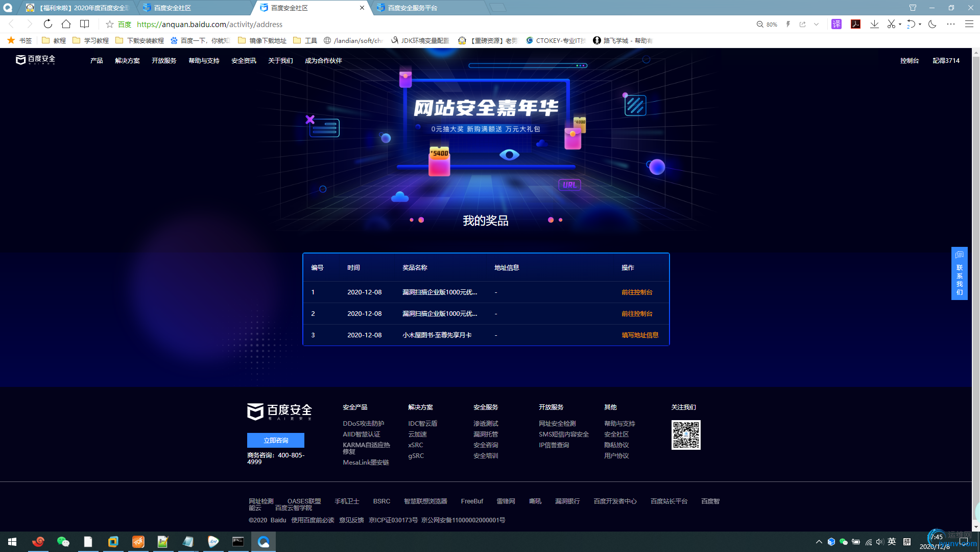Open the reading mode book icon
The width and height of the screenshot is (980, 552).
pos(85,24)
